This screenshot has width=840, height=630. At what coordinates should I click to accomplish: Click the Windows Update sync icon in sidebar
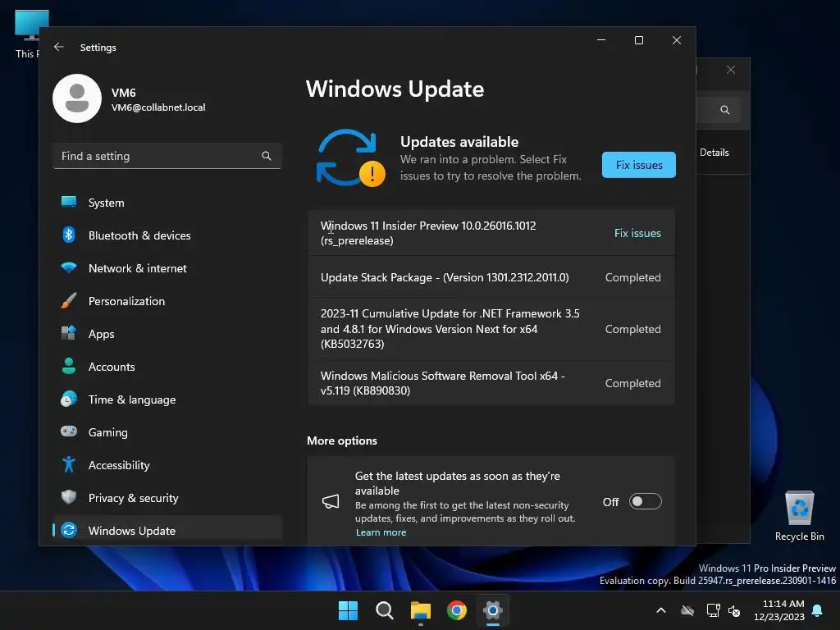coord(69,530)
